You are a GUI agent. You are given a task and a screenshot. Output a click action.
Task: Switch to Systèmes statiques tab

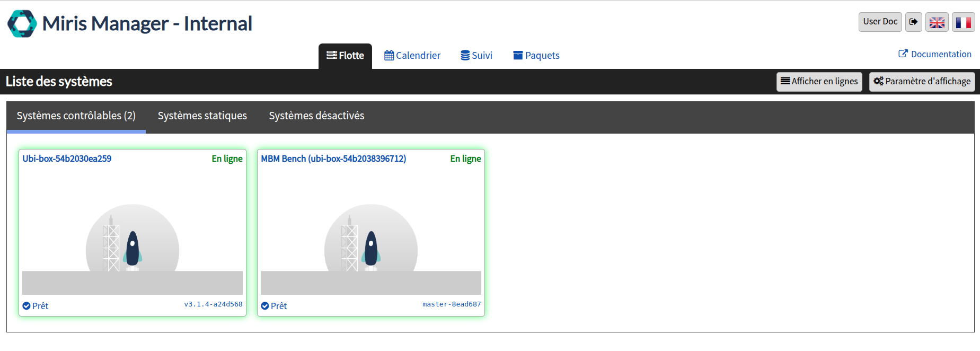(202, 116)
